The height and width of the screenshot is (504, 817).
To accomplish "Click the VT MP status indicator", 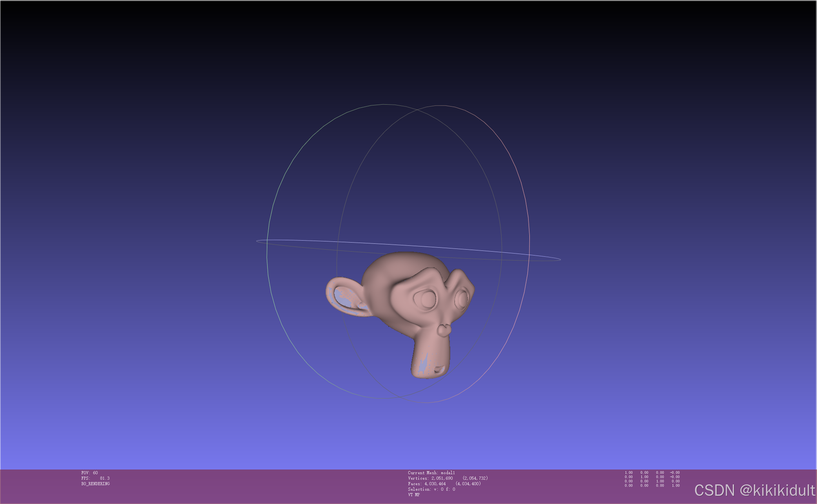I will pyautogui.click(x=413, y=495).
